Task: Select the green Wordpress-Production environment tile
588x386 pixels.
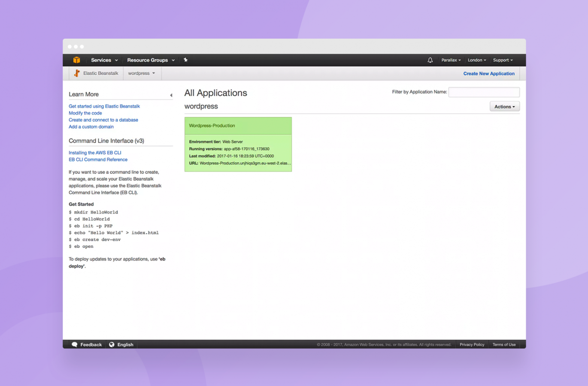Action: coord(238,145)
